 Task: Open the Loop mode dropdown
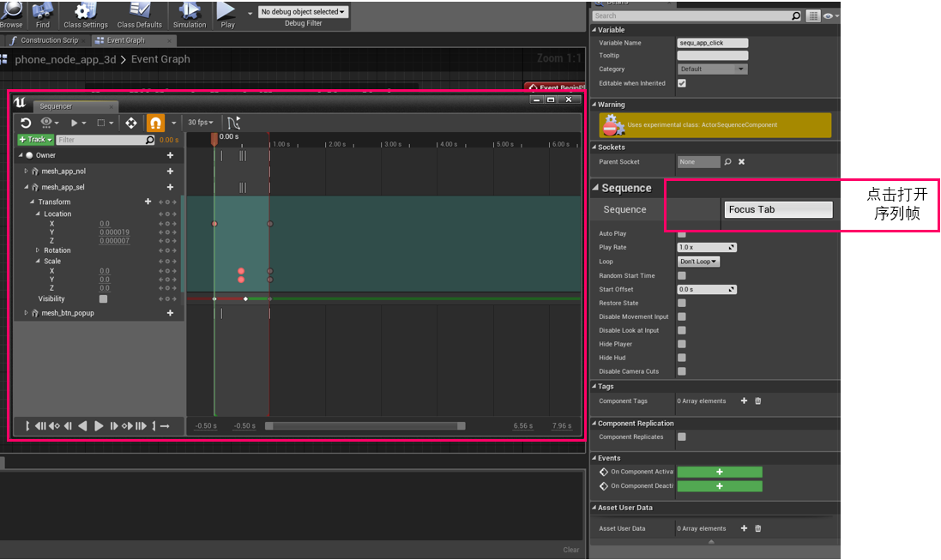click(698, 262)
